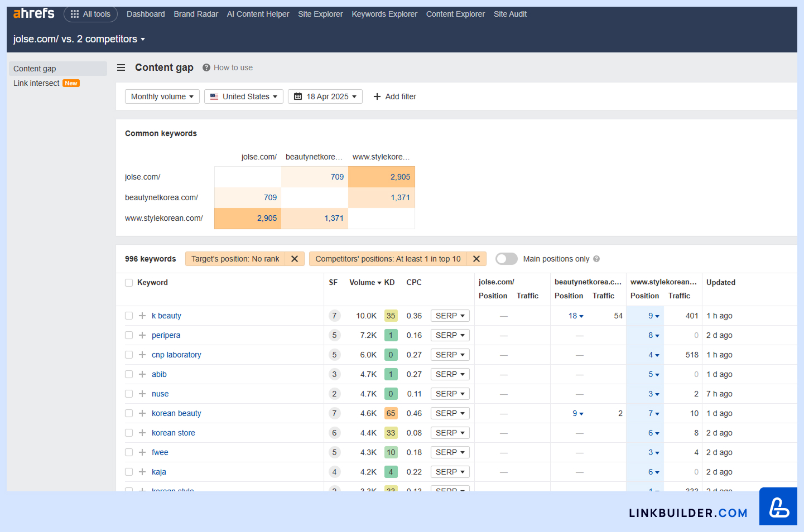Click the How to use help icon
Viewport: 804px width, 532px height.
[x=206, y=67]
